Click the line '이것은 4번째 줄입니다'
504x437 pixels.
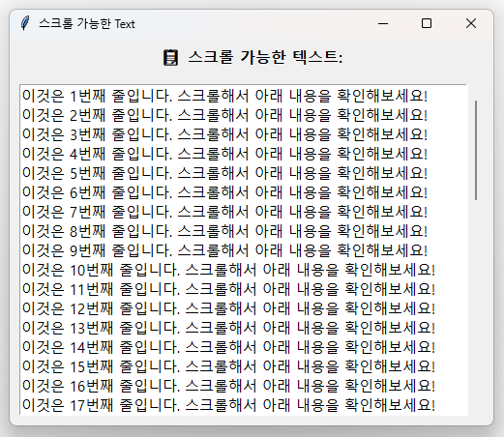(224, 154)
